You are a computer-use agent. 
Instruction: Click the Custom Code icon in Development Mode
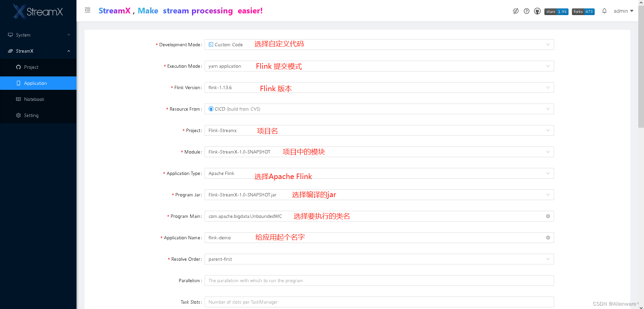(x=211, y=45)
